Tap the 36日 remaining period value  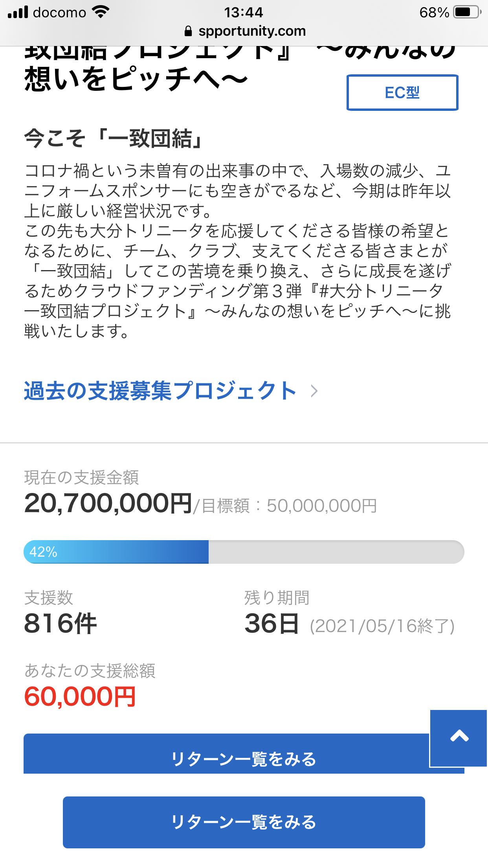click(x=272, y=624)
